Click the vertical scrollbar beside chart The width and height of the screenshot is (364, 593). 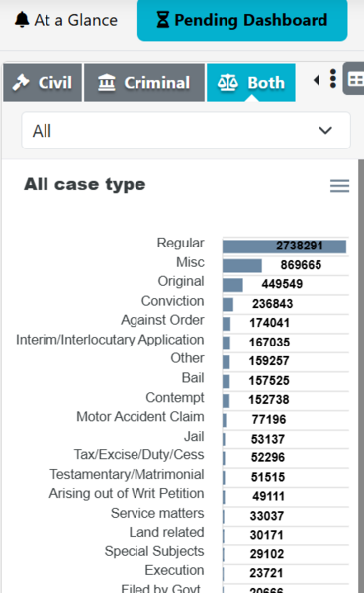(x=361, y=376)
